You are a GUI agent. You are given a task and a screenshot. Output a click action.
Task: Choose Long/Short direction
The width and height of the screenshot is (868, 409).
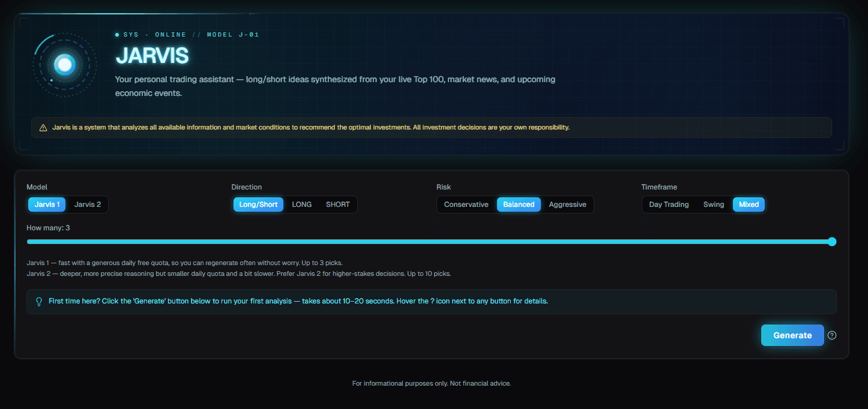258,204
